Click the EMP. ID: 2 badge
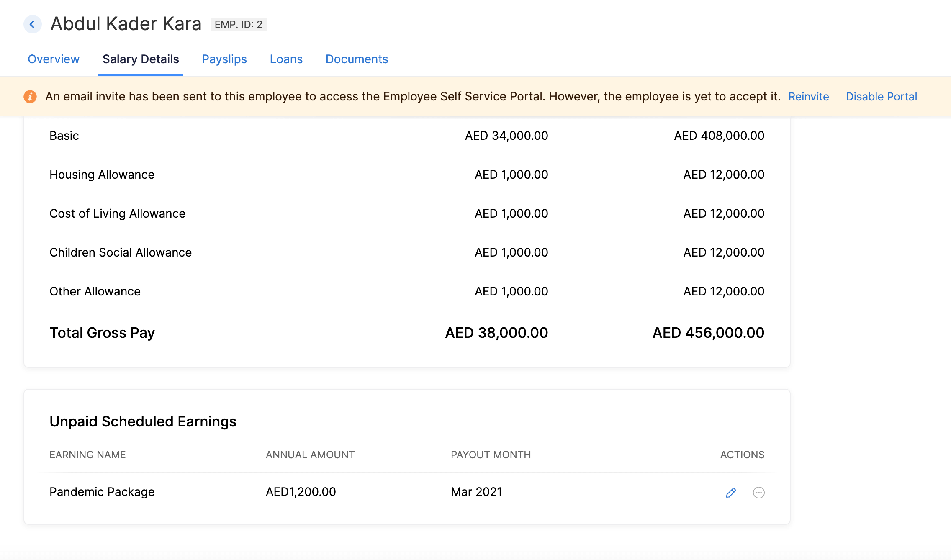951x560 pixels. 238,24
